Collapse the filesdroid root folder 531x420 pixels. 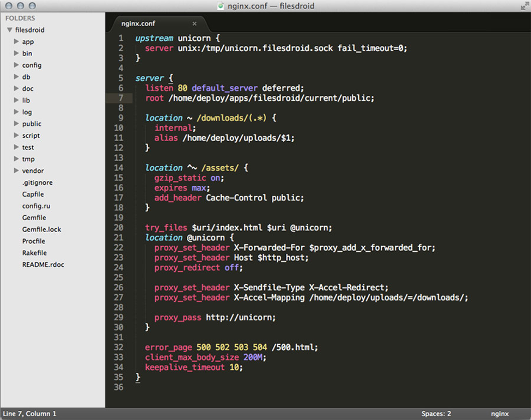[x=10, y=30]
